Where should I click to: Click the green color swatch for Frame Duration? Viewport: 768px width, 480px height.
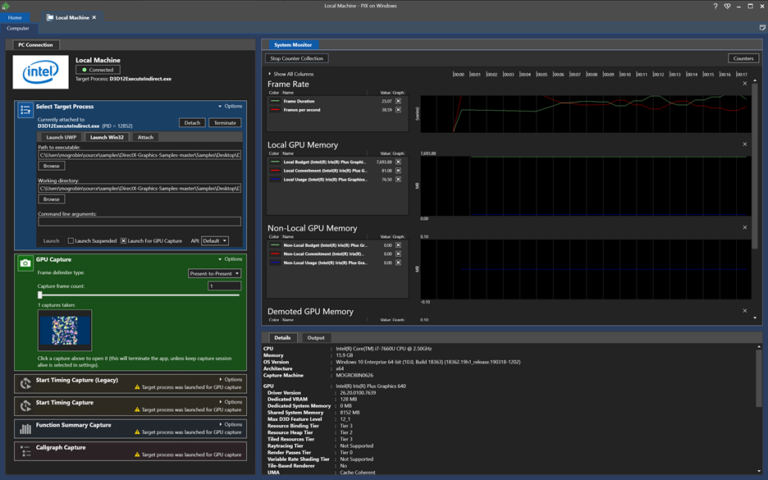click(x=275, y=101)
